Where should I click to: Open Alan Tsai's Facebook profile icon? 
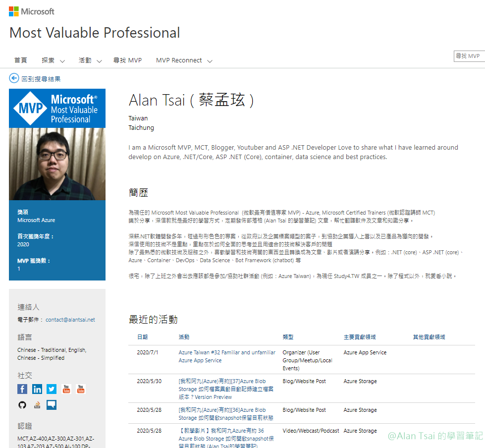tap(22, 389)
